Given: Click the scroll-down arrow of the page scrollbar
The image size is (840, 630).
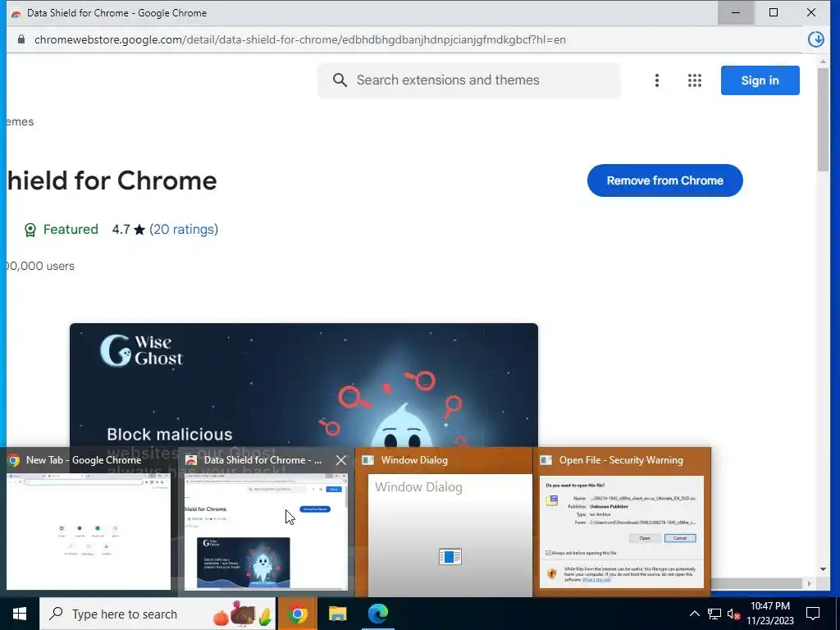Looking at the screenshot, I should pos(823,569).
